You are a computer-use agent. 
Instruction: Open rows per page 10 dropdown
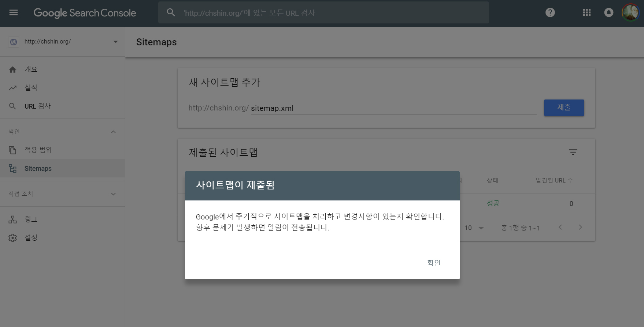pyautogui.click(x=474, y=228)
